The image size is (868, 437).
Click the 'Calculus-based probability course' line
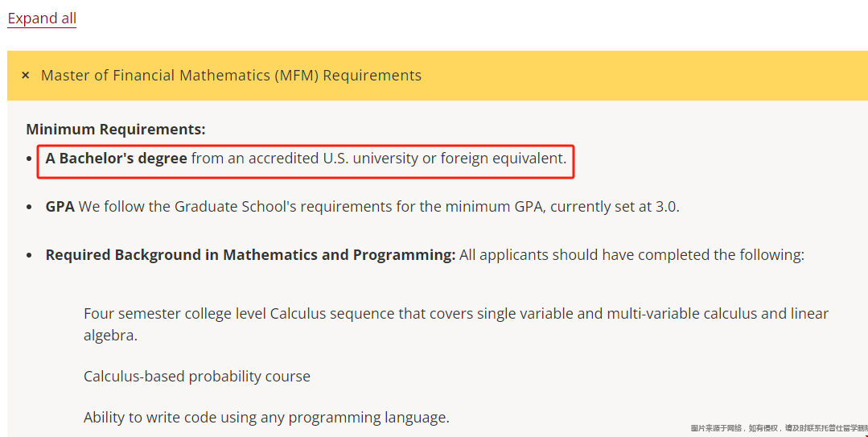197,377
